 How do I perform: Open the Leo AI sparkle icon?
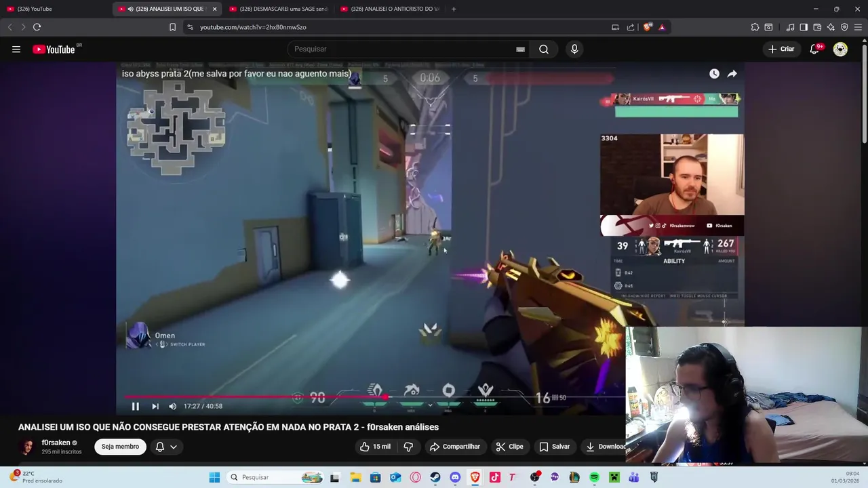831,27
